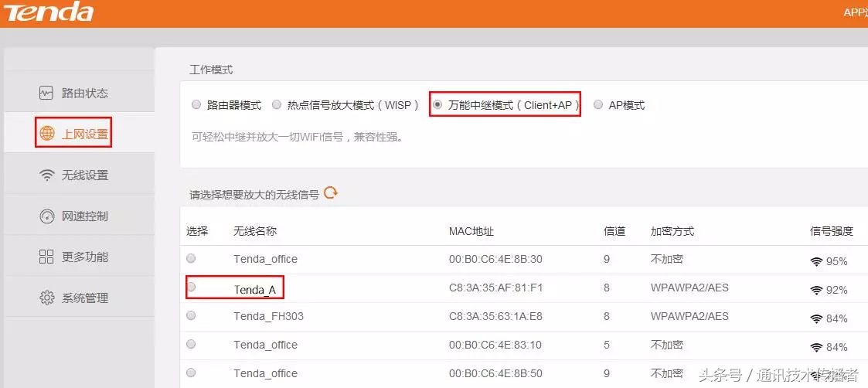Click the 系统管理 gear icon
The image size is (868, 388).
coord(46,298)
